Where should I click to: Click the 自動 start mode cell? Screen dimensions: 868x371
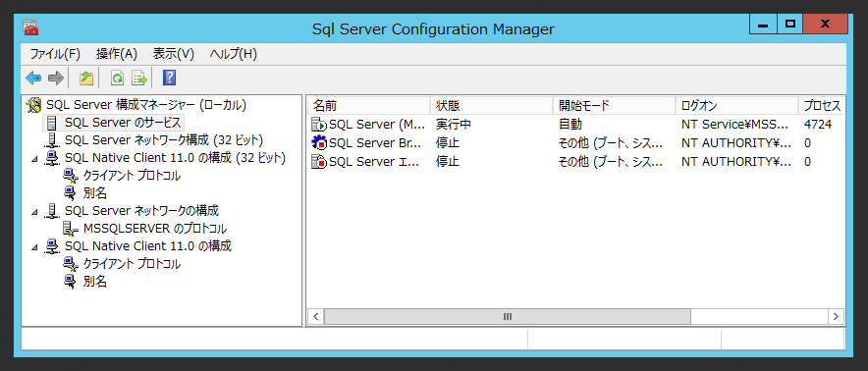[x=570, y=125]
